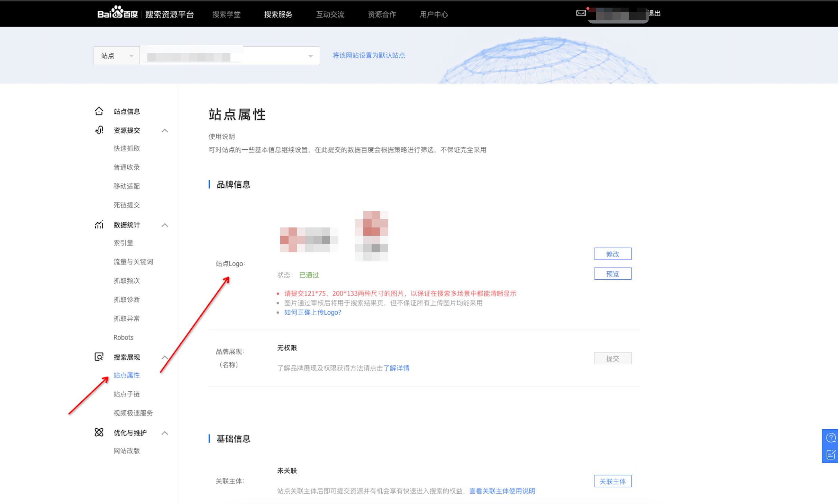Click the 预览 logo button

(x=613, y=274)
